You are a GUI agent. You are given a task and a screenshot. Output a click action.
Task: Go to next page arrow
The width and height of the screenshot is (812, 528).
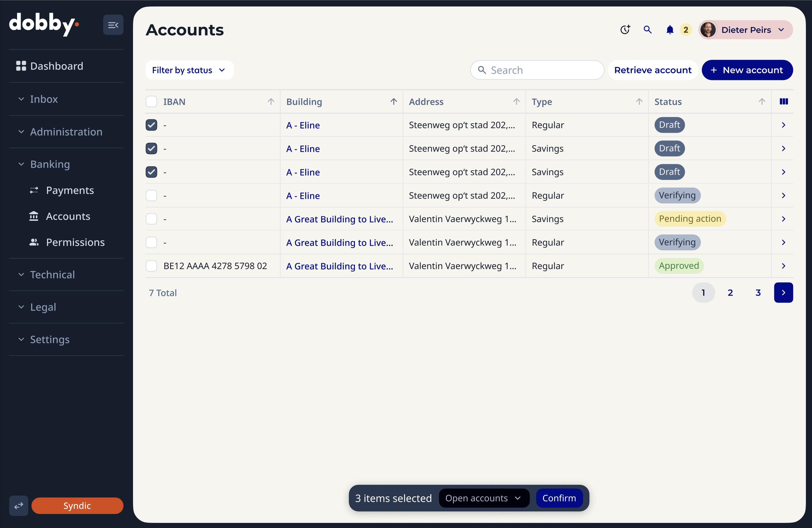[x=783, y=293]
